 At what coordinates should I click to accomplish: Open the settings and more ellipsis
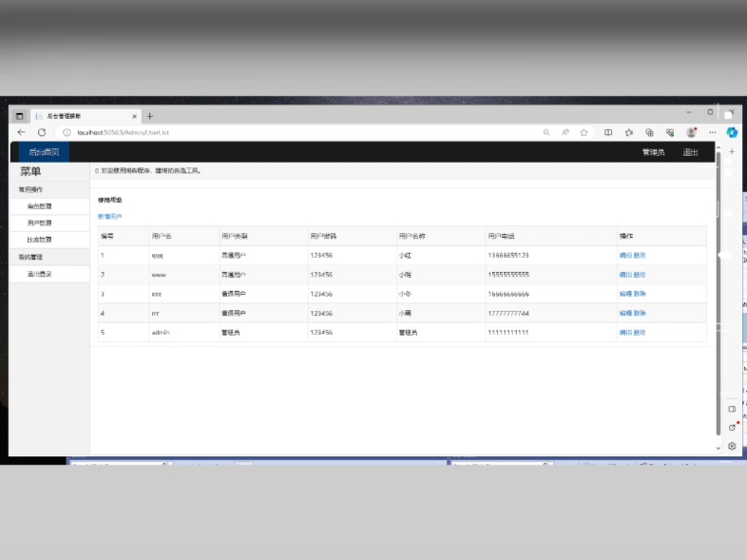pos(712,132)
